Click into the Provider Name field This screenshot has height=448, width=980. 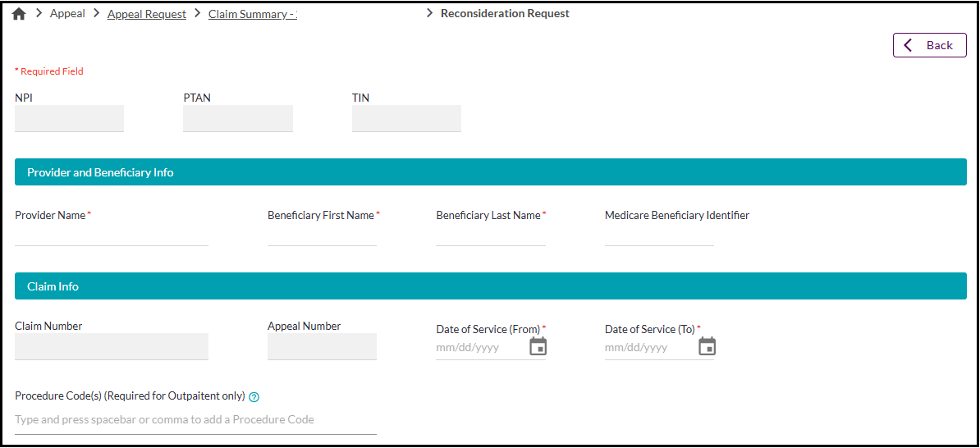point(112,235)
